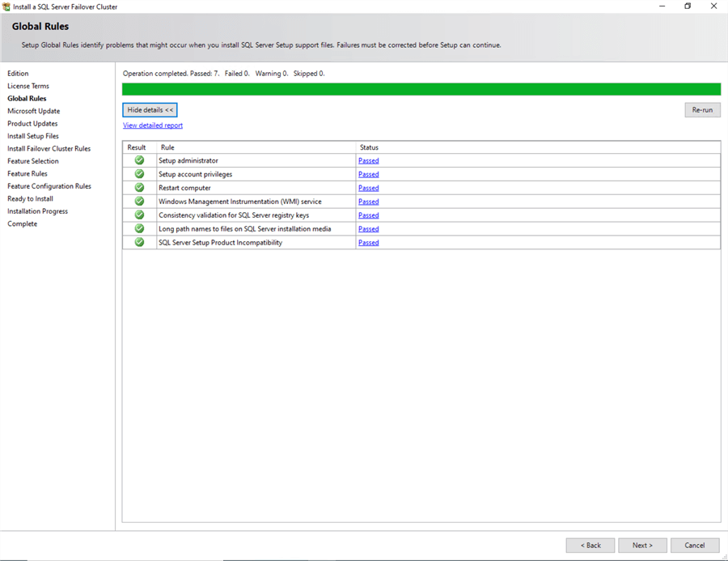This screenshot has height=561, width=728.
Task: Click SQL Server Setup Product Incompatibility text
Action: (221, 243)
